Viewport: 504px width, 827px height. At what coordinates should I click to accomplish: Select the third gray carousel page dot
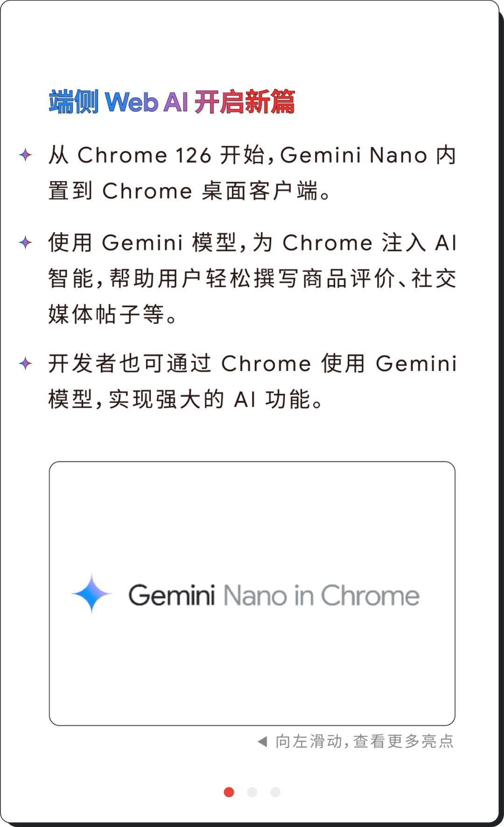275,792
